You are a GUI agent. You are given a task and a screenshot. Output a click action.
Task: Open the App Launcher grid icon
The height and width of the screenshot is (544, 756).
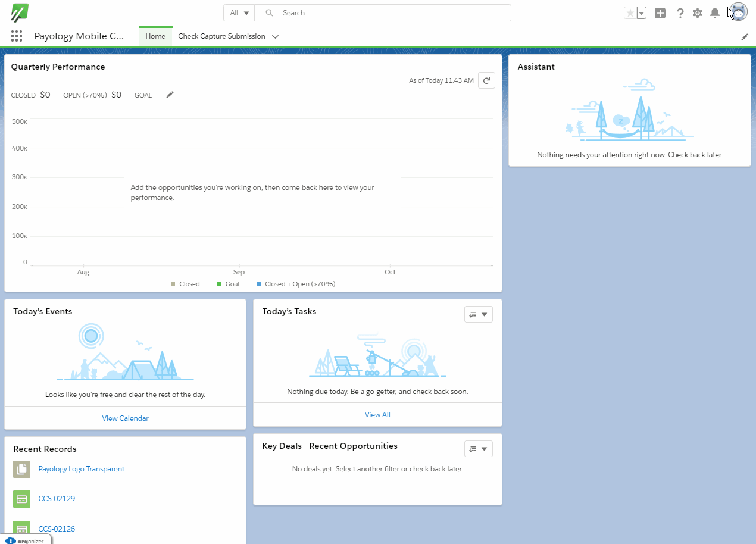click(x=17, y=36)
